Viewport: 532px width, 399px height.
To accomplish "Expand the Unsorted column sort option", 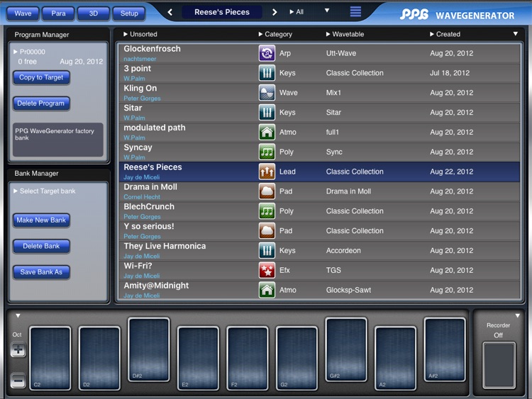I will (140, 34).
